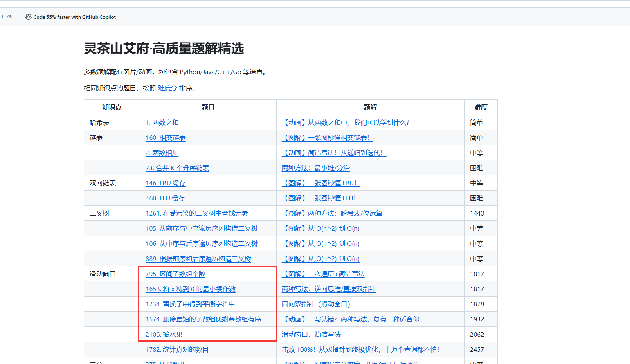630x364 pixels.
Task: Open problem 889. 根据前序和后序遍历构造二叉树
Action: [x=198, y=258]
